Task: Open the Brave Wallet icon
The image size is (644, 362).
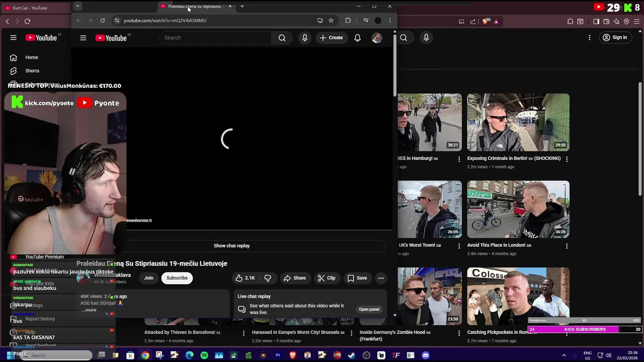Action: pyautogui.click(x=606, y=22)
